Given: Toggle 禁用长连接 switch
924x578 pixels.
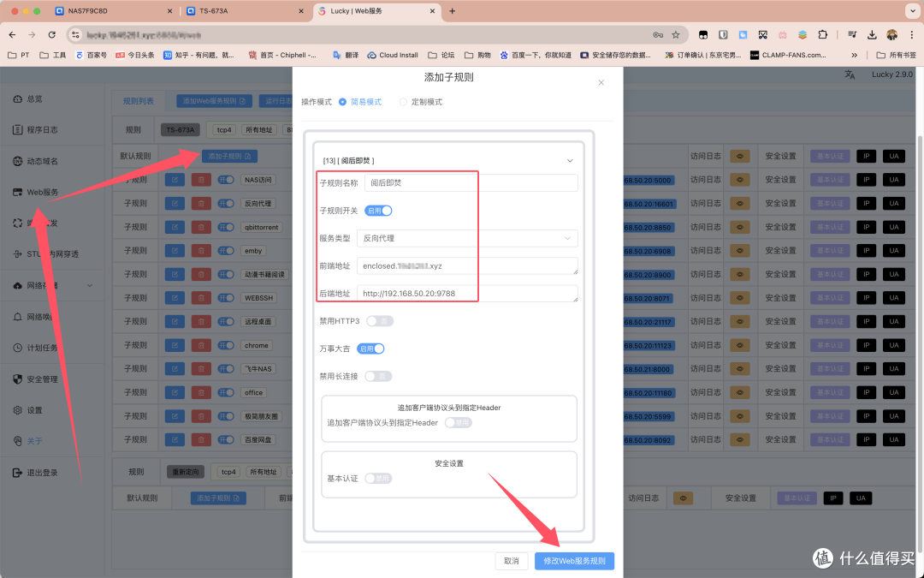Looking at the screenshot, I should [x=378, y=376].
